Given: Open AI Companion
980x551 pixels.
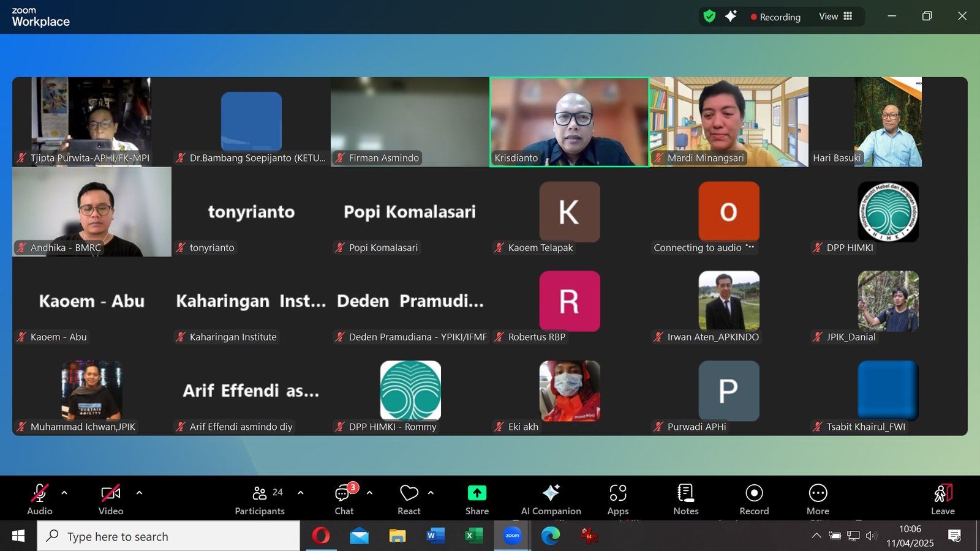Looking at the screenshot, I should 551,499.
